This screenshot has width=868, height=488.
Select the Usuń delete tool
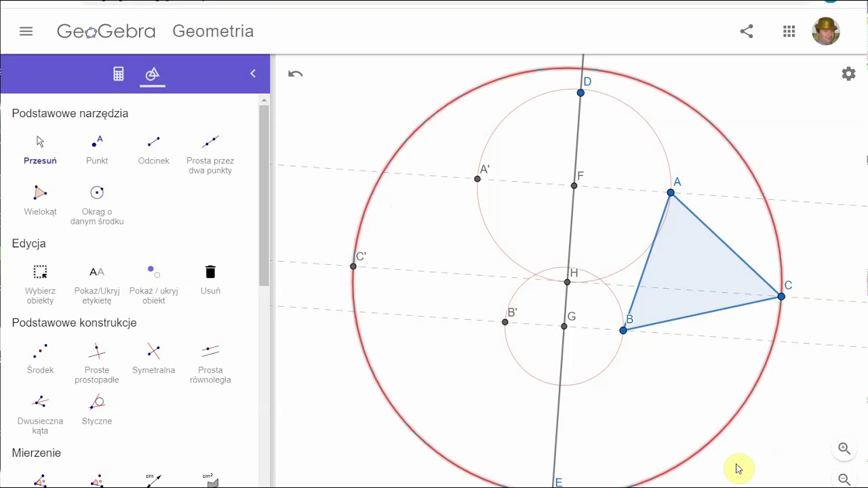tap(210, 280)
